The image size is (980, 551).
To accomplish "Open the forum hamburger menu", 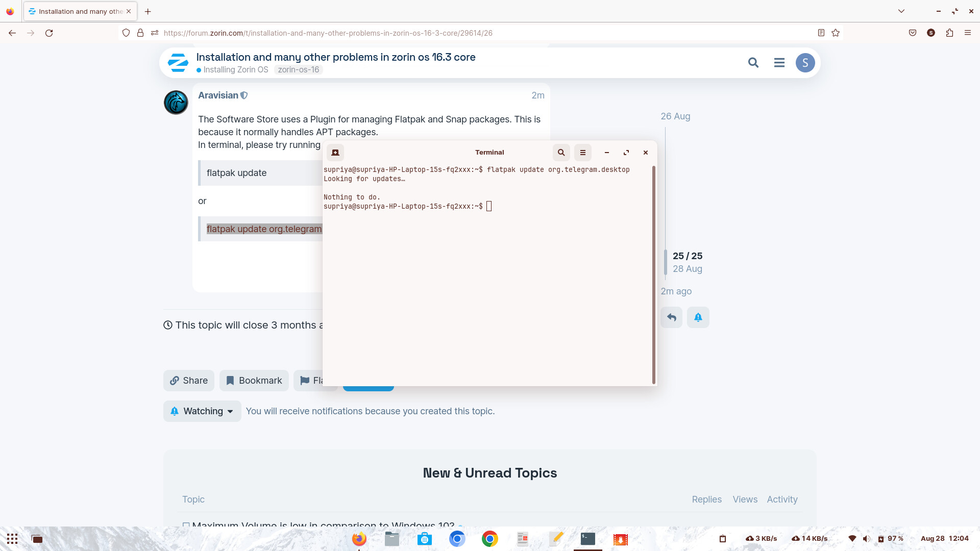I will click(779, 63).
